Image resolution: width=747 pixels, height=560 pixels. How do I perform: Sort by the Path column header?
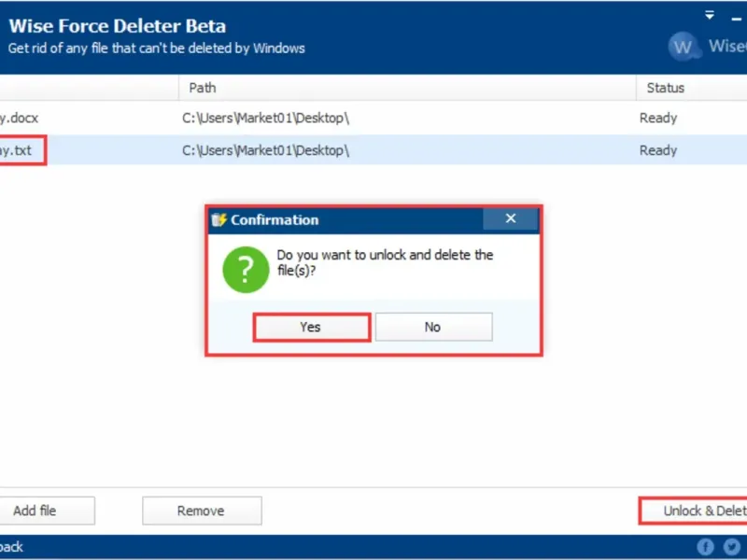(203, 88)
